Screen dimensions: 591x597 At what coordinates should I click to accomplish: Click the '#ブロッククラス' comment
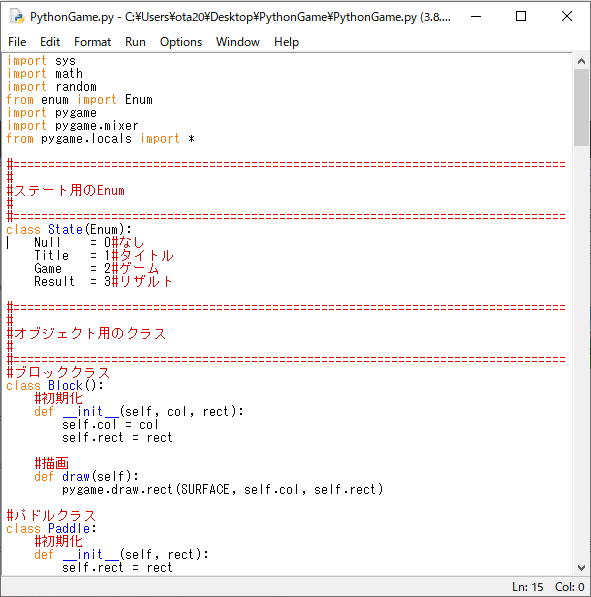click(x=58, y=372)
